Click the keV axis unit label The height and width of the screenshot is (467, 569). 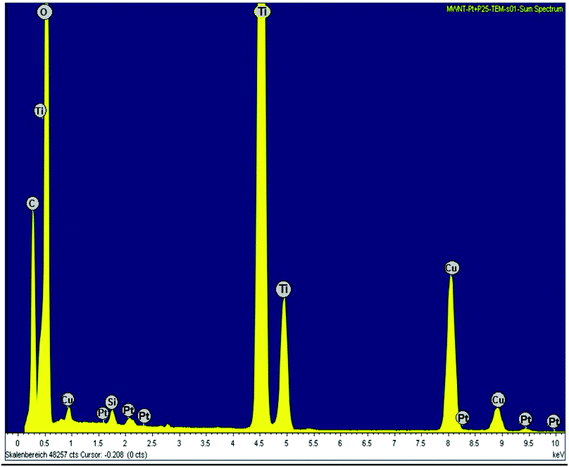(559, 454)
